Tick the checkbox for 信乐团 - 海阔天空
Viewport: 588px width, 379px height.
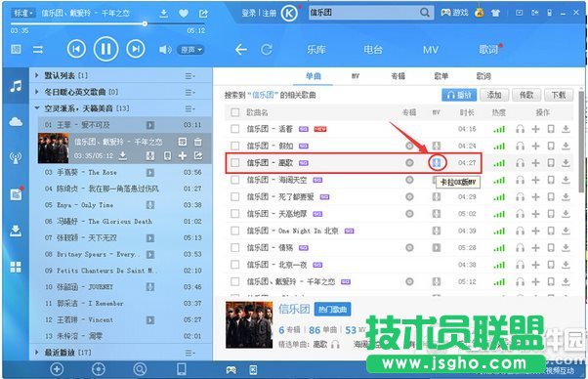tap(235, 180)
